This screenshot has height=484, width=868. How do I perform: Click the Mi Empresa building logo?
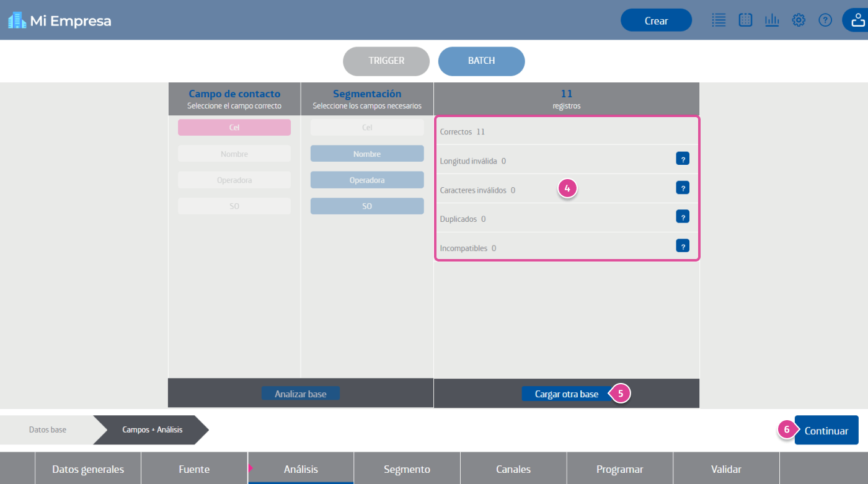17,20
